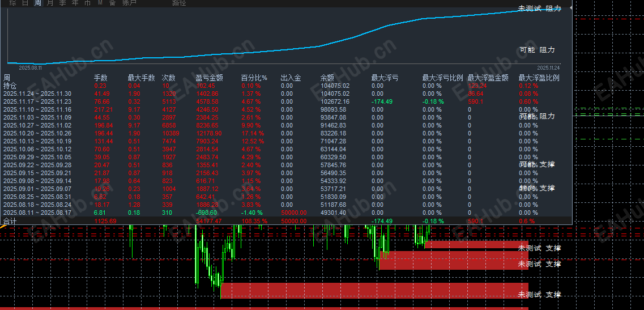Click the 手数 column header
The image size is (644, 310).
(101, 78)
